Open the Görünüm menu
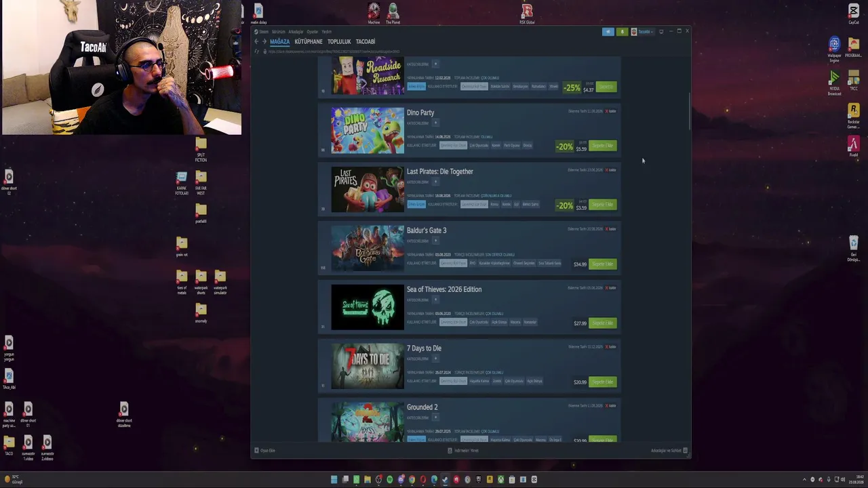The image size is (868, 488). [279, 32]
